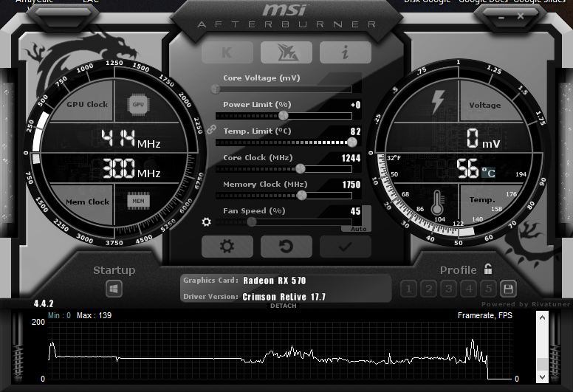Save the current profile with the floppy icon
This screenshot has height=392, width=573.
(x=508, y=289)
